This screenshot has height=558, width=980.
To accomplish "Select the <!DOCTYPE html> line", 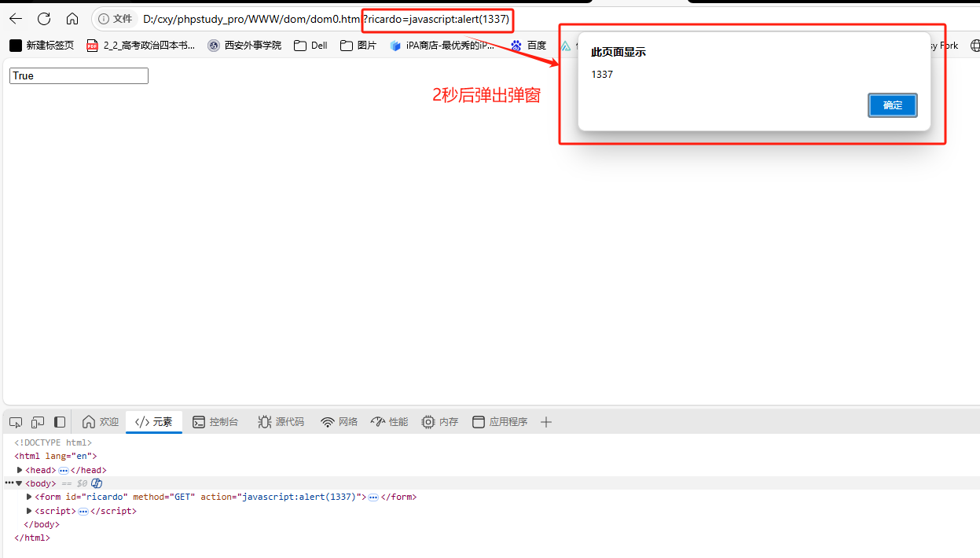I will coord(53,442).
